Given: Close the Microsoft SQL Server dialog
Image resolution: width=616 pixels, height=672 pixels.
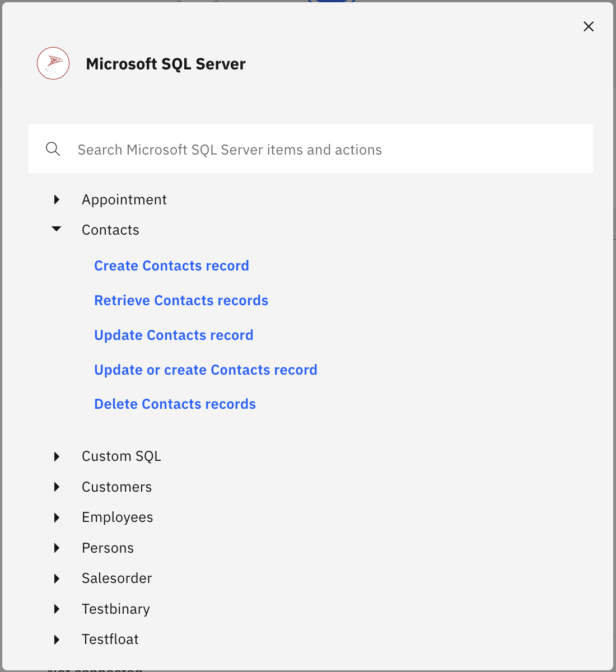Looking at the screenshot, I should 589,26.
